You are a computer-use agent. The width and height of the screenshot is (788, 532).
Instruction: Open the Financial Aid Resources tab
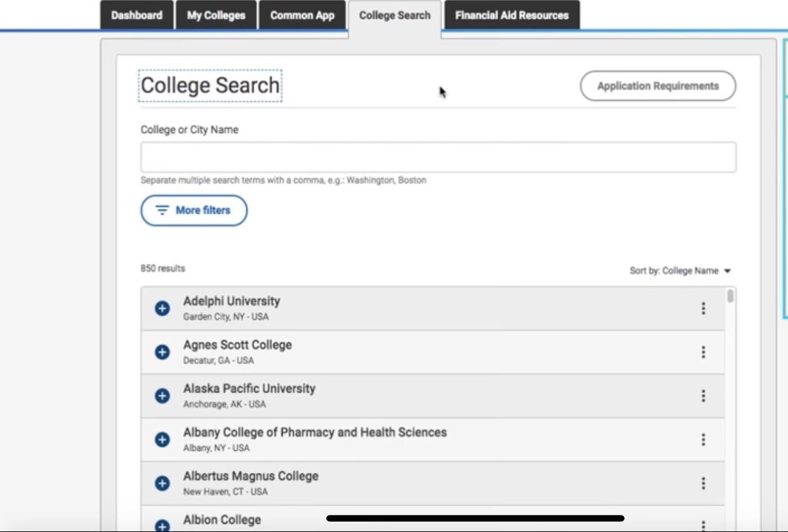tap(512, 15)
